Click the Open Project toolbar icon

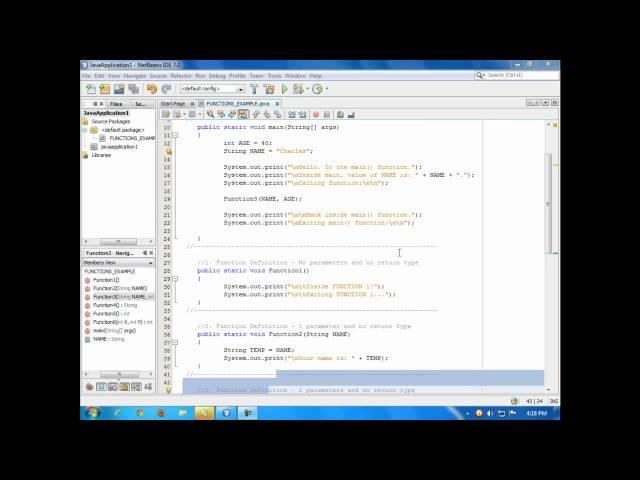click(x=119, y=89)
